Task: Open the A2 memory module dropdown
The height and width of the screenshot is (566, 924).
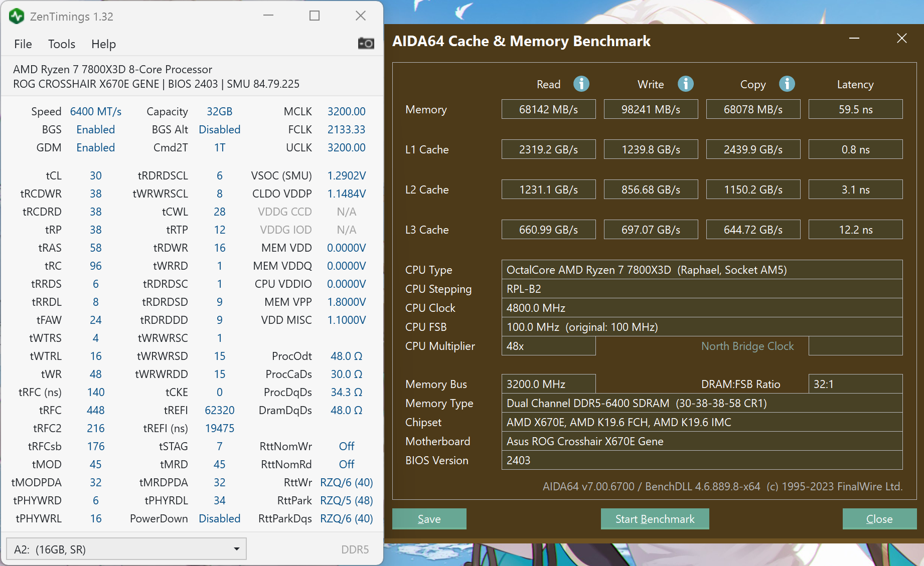Action: 126,549
